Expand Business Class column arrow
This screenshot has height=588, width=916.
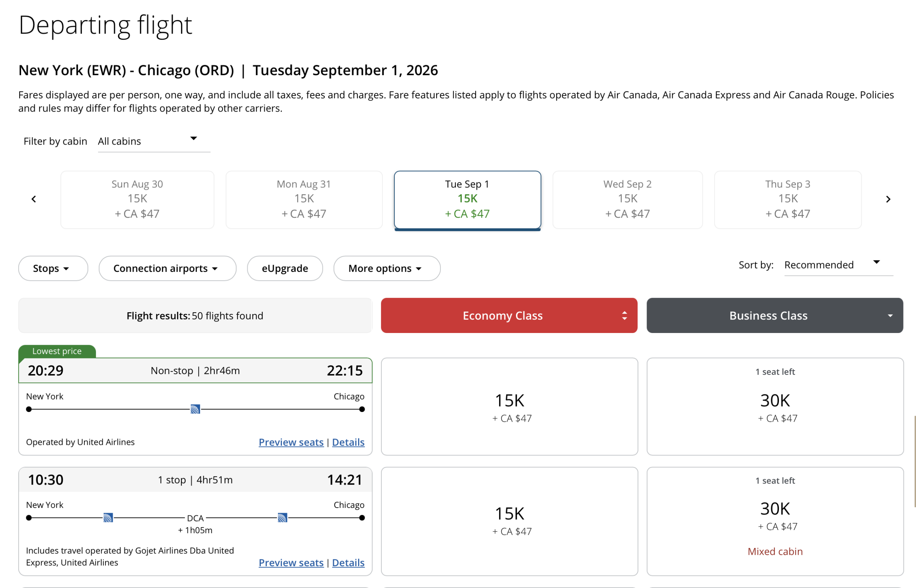(x=890, y=316)
